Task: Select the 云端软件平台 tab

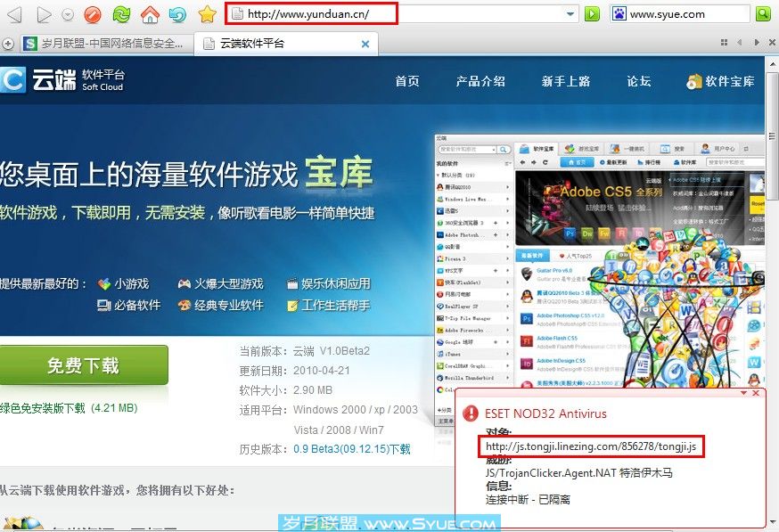Action: [x=286, y=44]
